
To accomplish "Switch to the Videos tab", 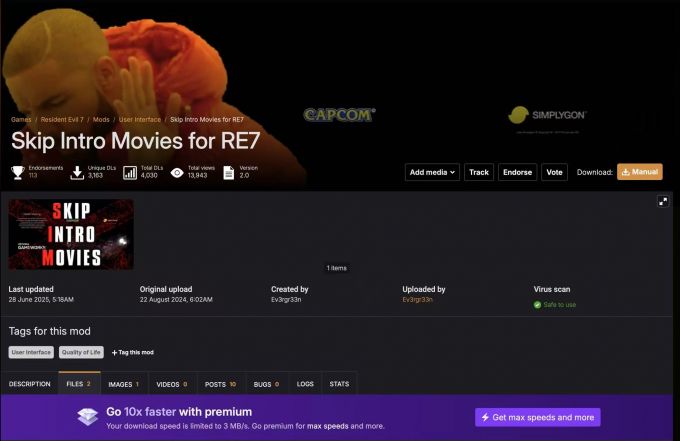I will [x=172, y=384].
